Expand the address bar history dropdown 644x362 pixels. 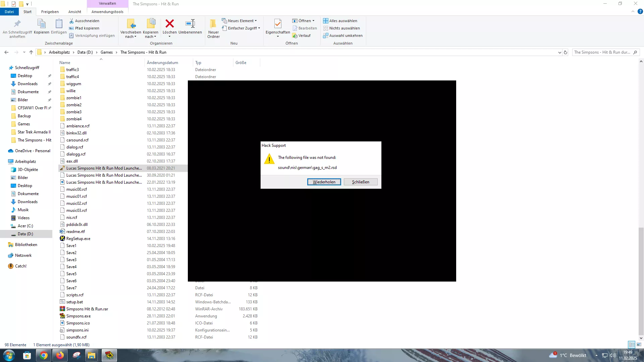(x=559, y=52)
